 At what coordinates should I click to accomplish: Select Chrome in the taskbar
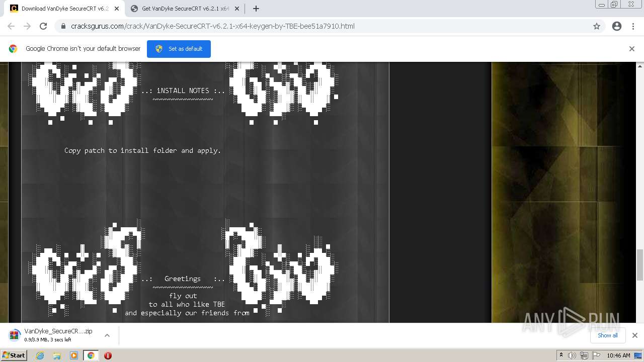coord(91,355)
